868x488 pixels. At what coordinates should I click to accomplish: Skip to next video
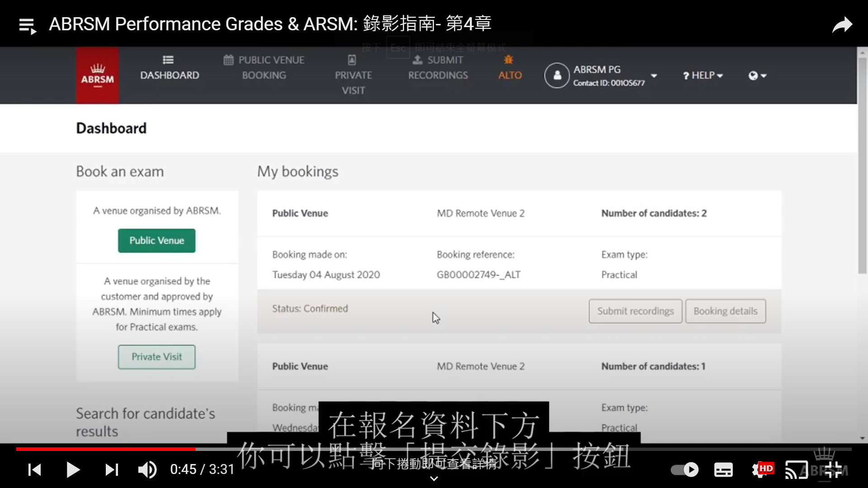[x=112, y=470]
